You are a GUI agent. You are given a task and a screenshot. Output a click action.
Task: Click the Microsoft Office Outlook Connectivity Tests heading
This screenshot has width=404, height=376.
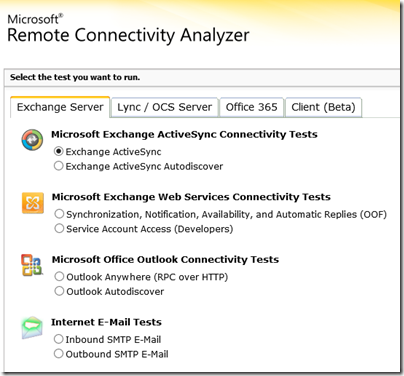165,260
